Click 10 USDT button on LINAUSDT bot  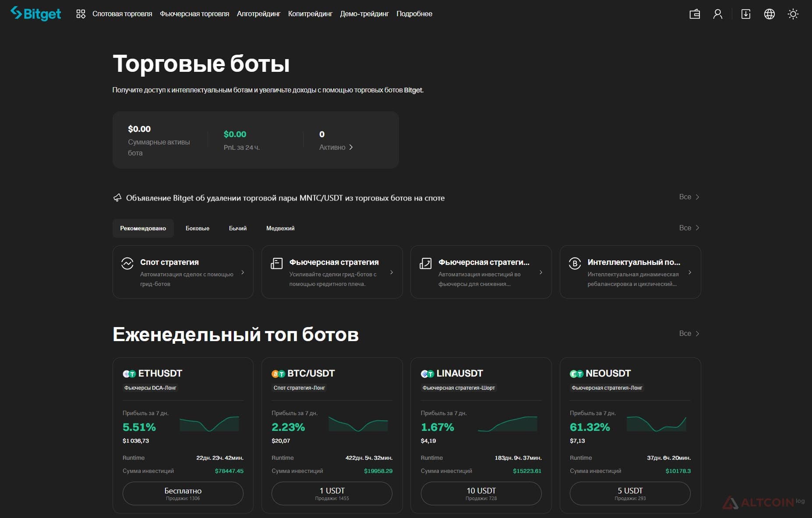[x=481, y=493]
